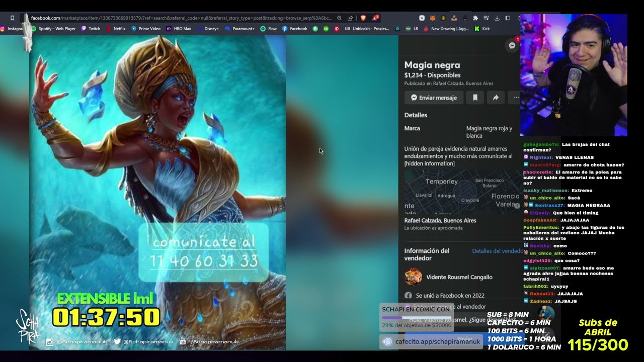Click the map info icon
The height and width of the screenshot is (362, 644).
point(516,206)
